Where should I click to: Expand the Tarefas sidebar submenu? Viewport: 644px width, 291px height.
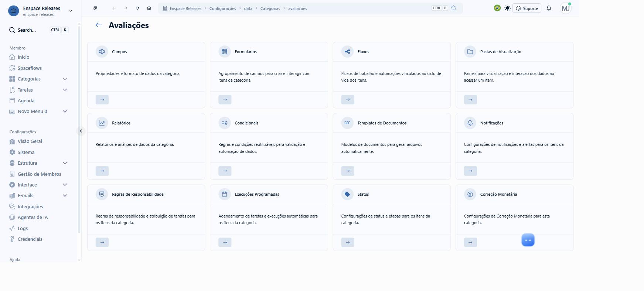click(65, 90)
